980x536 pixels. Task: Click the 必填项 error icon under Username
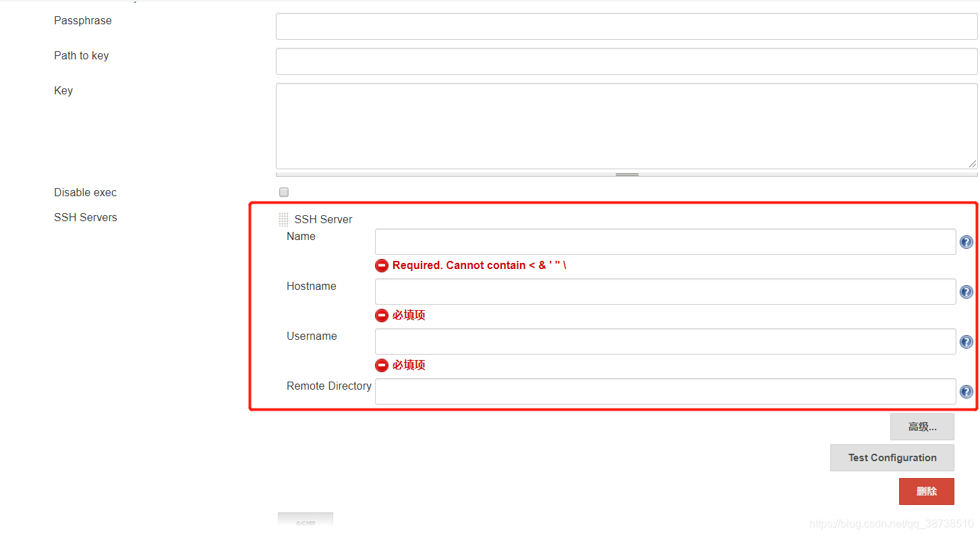[382, 365]
